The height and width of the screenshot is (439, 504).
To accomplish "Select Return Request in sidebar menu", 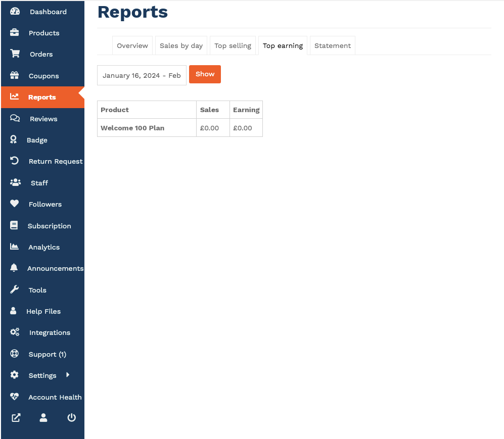I will click(55, 161).
